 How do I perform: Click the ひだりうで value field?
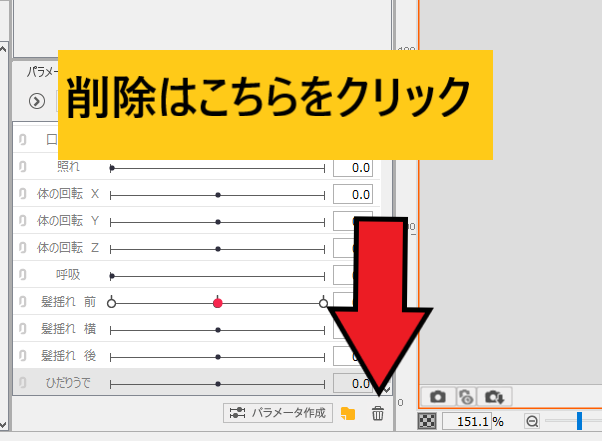(x=353, y=383)
